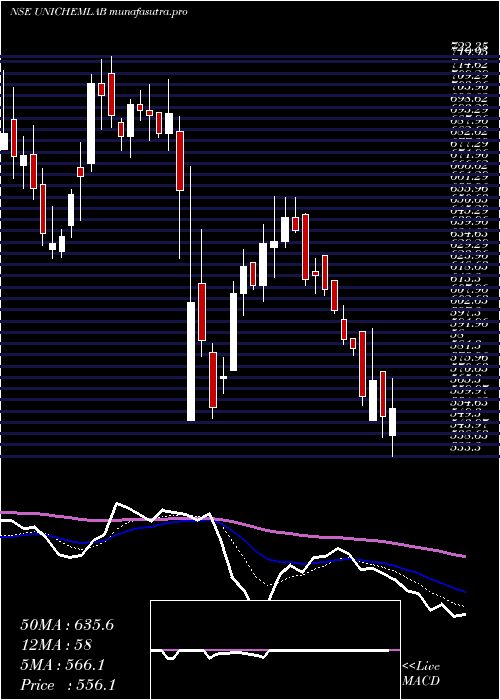The height and width of the screenshot is (700, 500).
Task: Select the 5MA : 566.1 readout
Action: (63, 665)
